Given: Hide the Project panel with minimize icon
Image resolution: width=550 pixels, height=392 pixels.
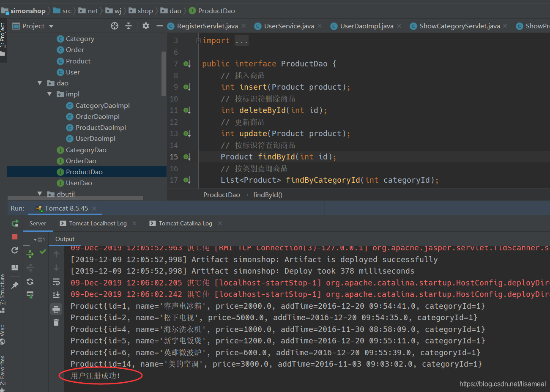Looking at the screenshot, I should tap(159, 26).
